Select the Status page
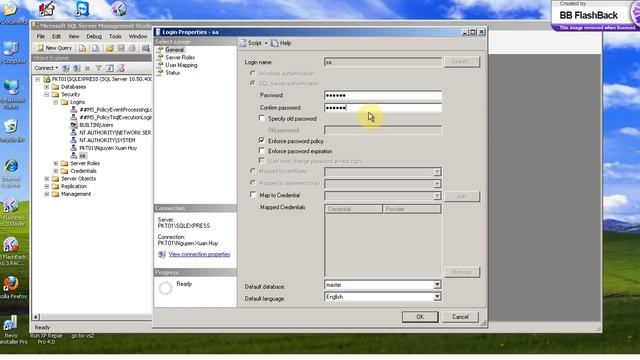640x360 pixels. pos(172,73)
